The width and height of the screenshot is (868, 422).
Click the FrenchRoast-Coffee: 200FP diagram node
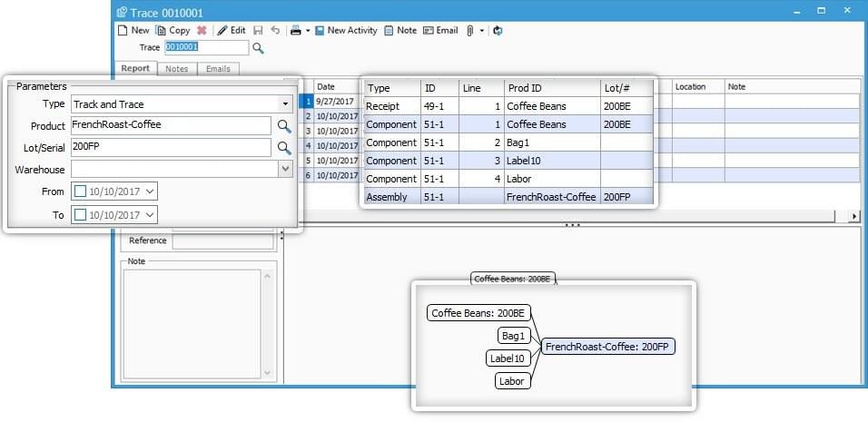[607, 347]
